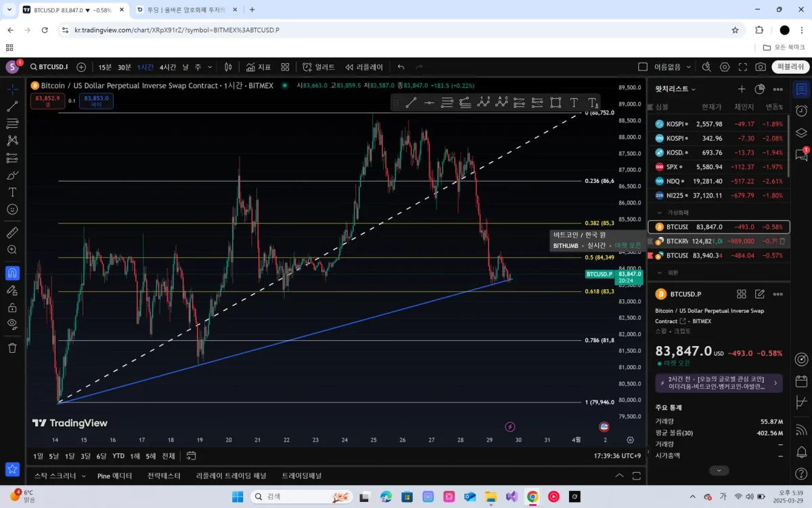
Task: Take a chart snapshot with camera icon
Action: coord(761,67)
